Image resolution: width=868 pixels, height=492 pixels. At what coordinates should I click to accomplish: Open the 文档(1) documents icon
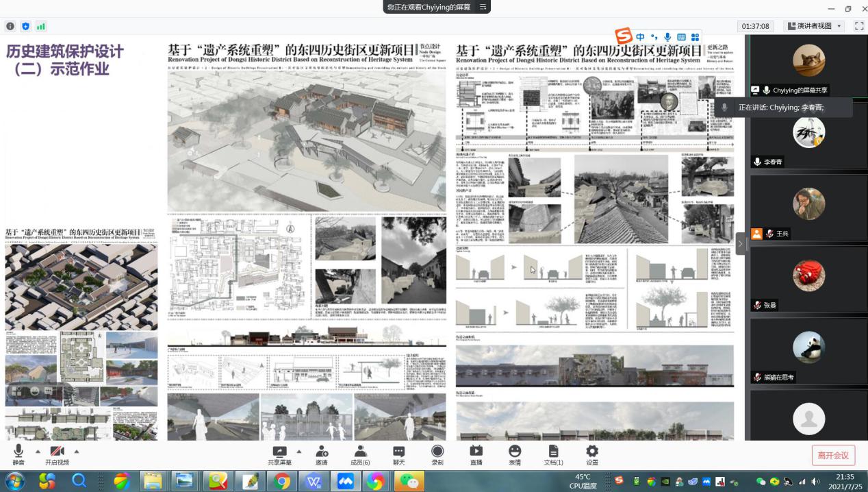[553, 452]
